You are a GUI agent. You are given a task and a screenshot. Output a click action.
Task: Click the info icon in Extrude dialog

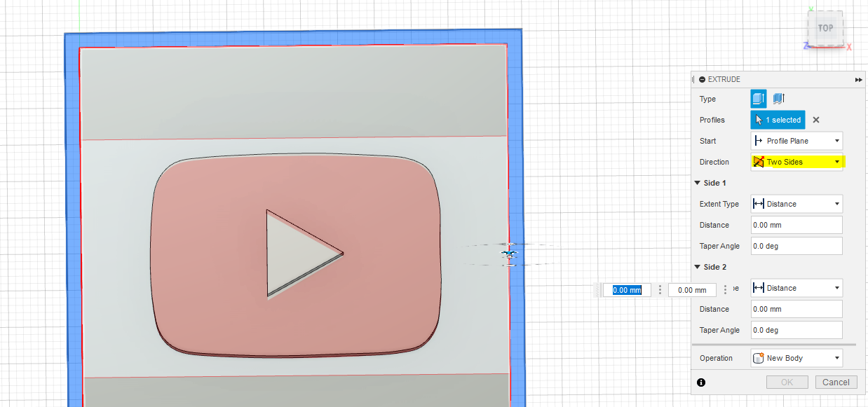(701, 382)
